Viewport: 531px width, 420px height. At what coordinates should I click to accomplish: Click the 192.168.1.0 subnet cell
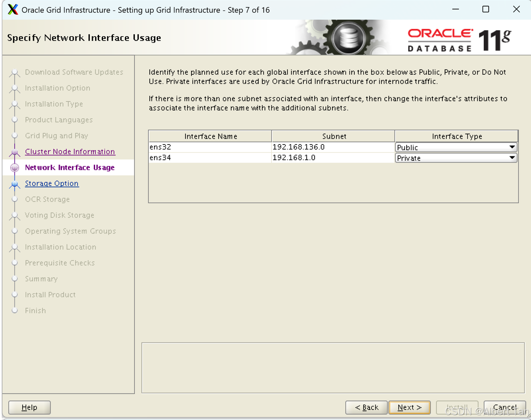[333, 158]
